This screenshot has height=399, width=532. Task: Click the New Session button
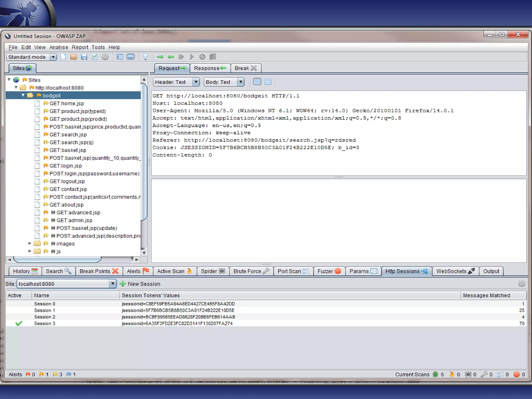click(x=140, y=284)
